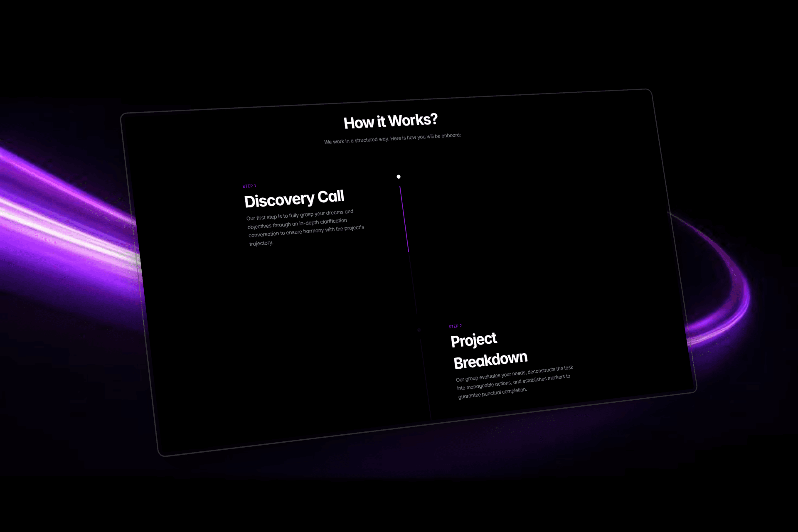The height and width of the screenshot is (532, 798).
Task: Click the "STEP 1" purple label
Action: click(249, 186)
